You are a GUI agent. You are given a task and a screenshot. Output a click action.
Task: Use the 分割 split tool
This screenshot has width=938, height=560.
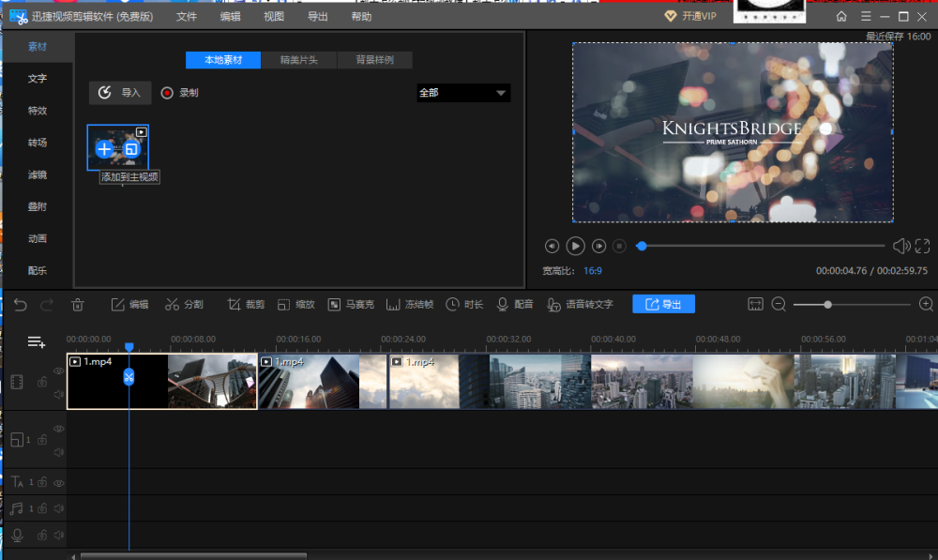coord(184,305)
